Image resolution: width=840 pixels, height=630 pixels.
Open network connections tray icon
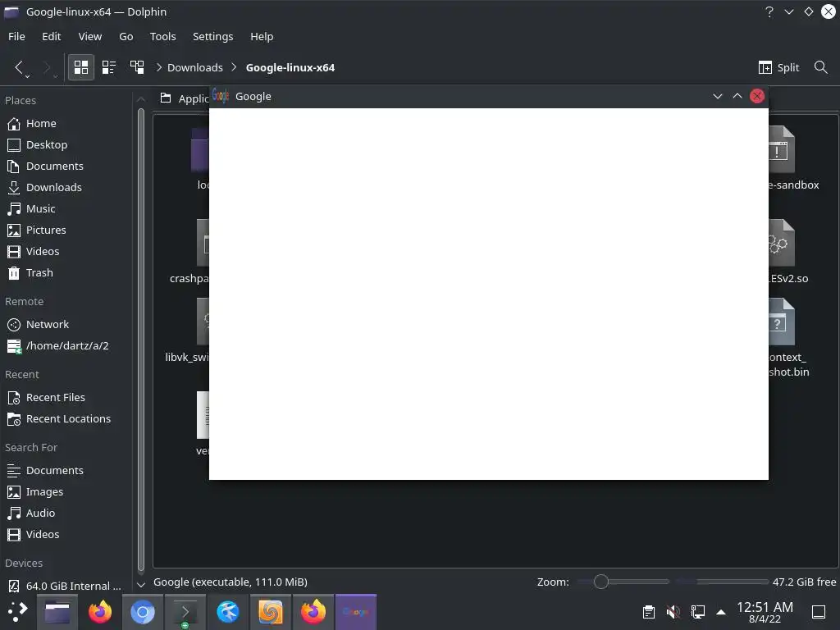[697, 612]
